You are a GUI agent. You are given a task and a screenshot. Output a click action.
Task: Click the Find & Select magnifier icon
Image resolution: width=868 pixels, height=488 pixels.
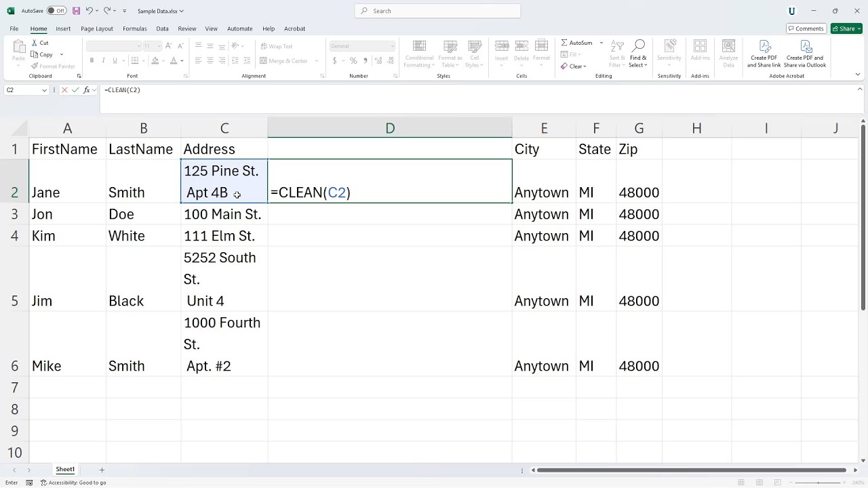tap(638, 45)
